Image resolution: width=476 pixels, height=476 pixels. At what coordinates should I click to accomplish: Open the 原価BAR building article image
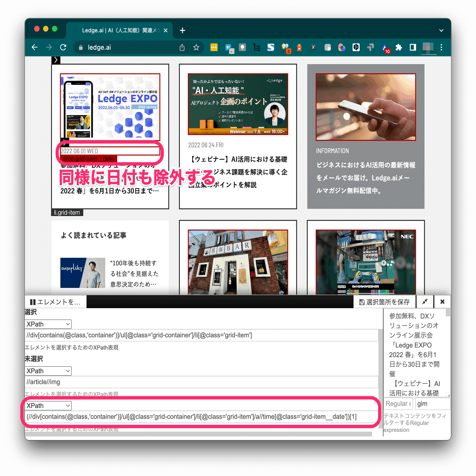238,262
